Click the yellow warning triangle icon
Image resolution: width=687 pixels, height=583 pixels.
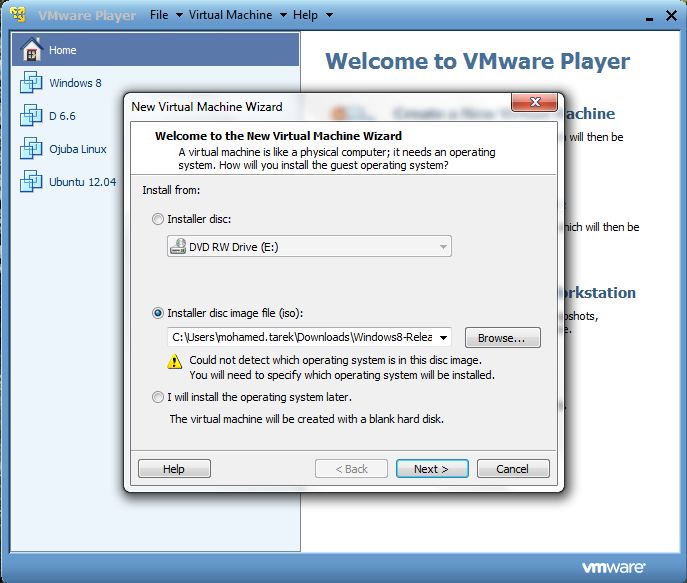(x=174, y=361)
